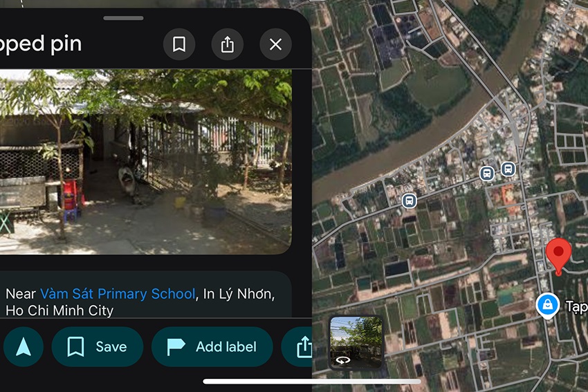The image size is (588, 392).
Task: Tap the bookmark icon beside the Dropped pin title
Action: pos(179,45)
